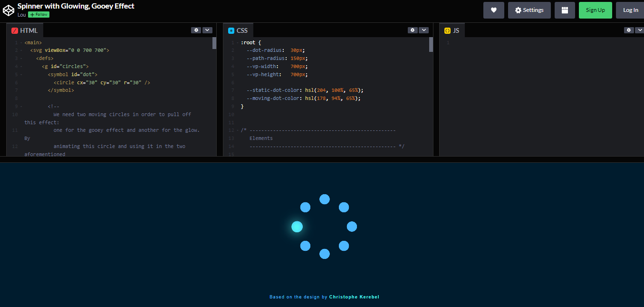
Task: Open Christophe Kerebel's profile link
Action: tap(354, 297)
